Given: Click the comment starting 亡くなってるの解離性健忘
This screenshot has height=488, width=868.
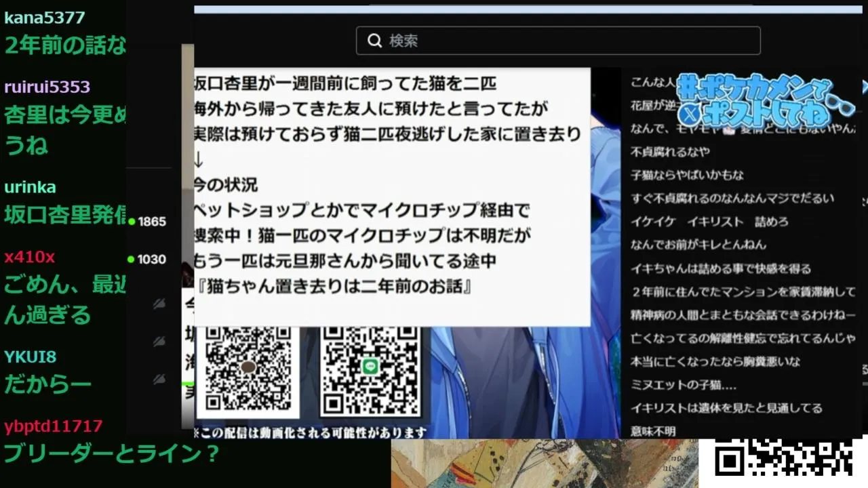Looking at the screenshot, I should click(743, 338).
